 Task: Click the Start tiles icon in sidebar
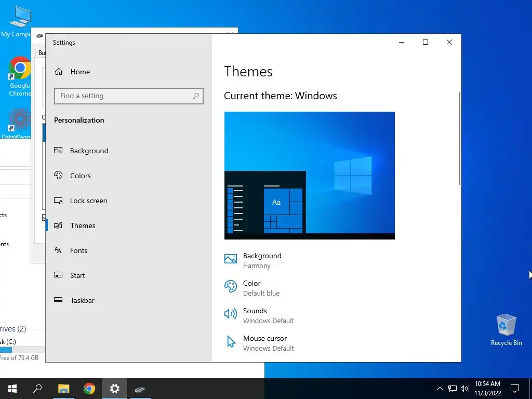tap(58, 275)
